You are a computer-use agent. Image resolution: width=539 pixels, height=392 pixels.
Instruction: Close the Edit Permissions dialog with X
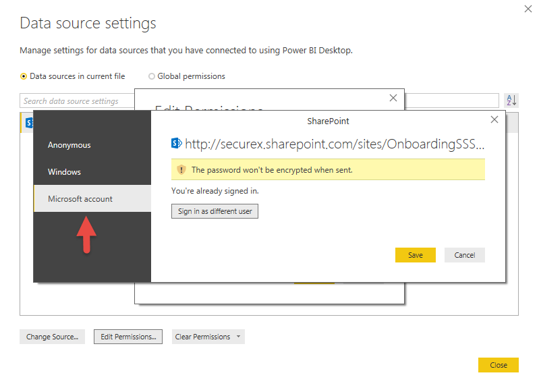[393, 98]
